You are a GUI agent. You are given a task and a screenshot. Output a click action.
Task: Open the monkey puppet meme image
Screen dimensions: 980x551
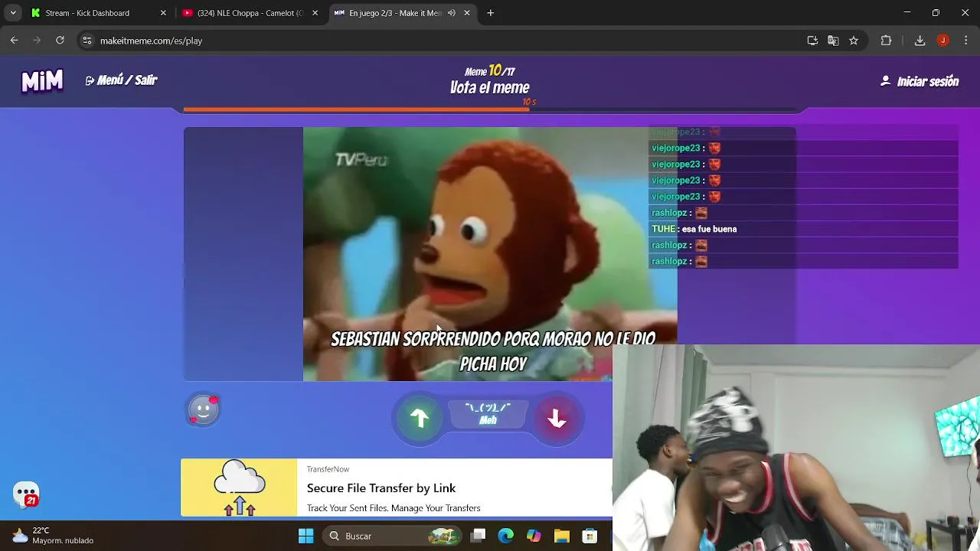tap(490, 254)
